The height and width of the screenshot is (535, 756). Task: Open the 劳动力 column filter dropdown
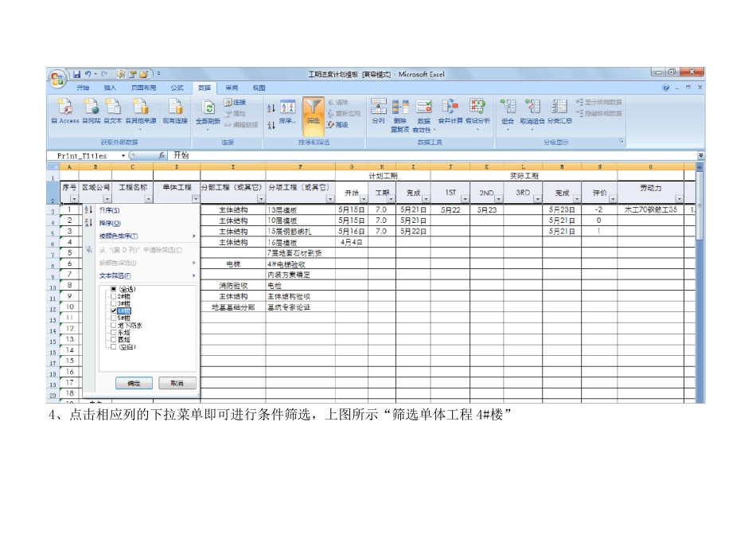[x=679, y=199]
